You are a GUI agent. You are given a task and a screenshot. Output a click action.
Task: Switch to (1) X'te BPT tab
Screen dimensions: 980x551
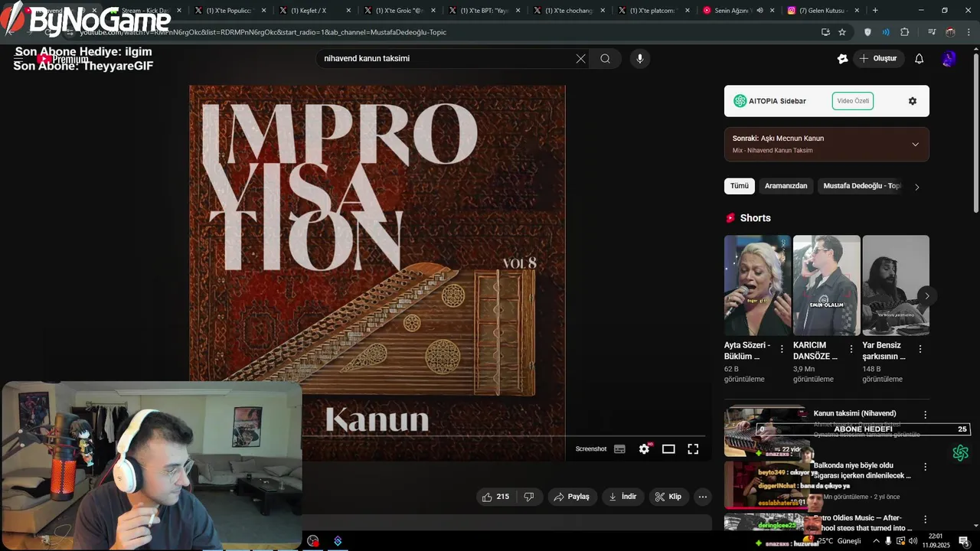(x=485, y=11)
